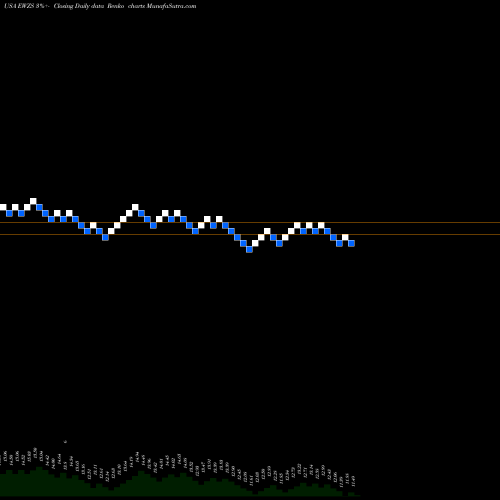Click the final blue brick ending the series

[351, 243]
